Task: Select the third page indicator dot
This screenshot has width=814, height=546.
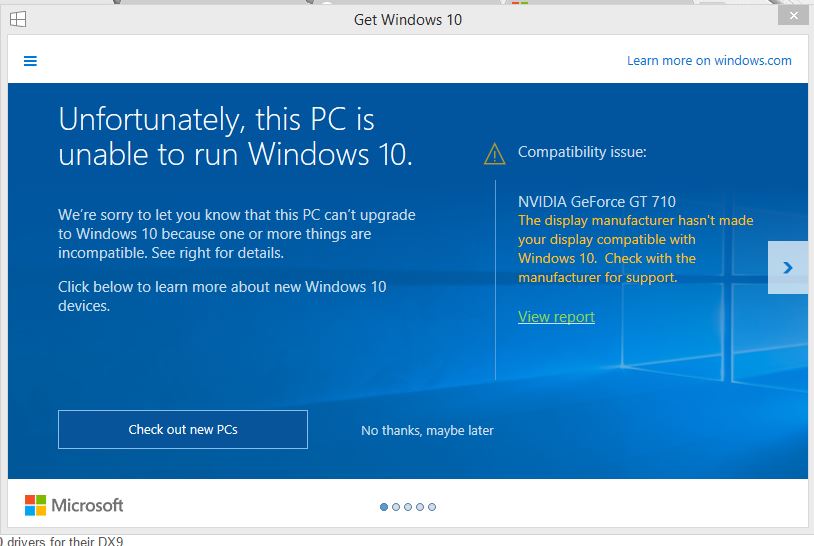Action: coord(408,507)
